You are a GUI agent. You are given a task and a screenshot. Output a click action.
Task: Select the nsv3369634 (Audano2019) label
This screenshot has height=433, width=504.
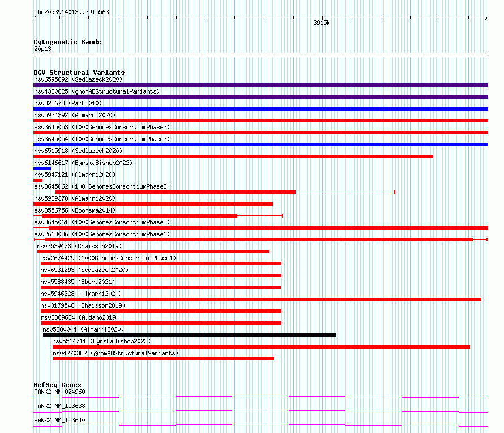[80, 317]
